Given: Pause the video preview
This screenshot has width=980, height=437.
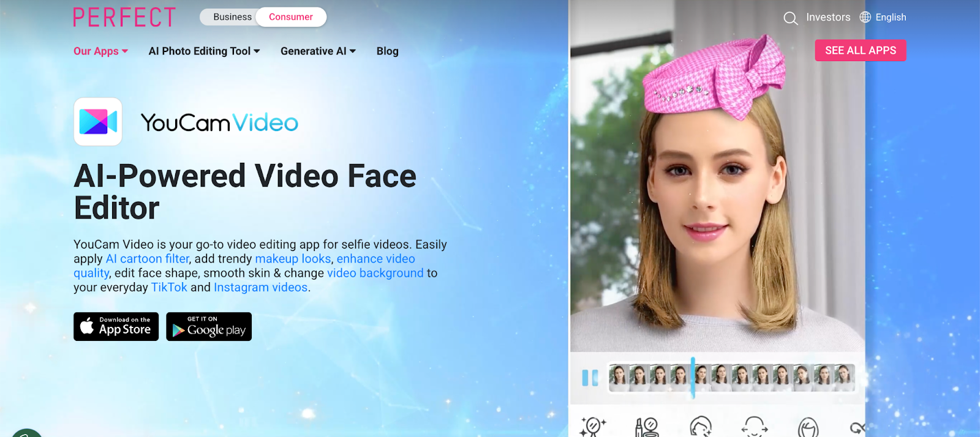Looking at the screenshot, I should point(590,378).
